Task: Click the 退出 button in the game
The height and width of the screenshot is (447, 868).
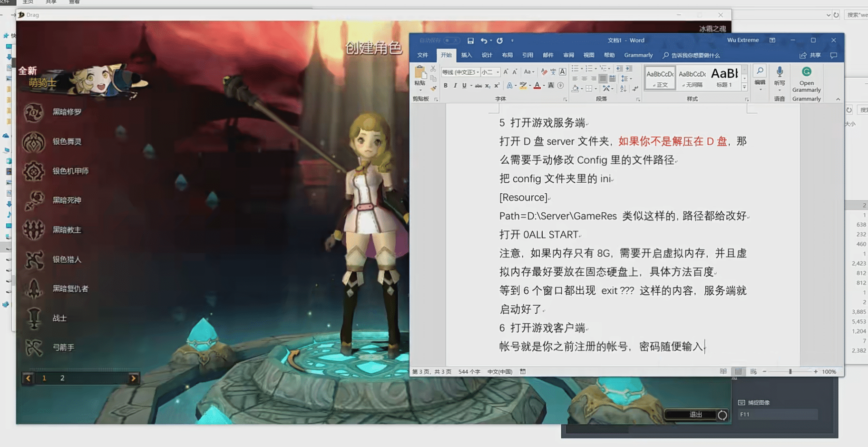Action: point(695,415)
